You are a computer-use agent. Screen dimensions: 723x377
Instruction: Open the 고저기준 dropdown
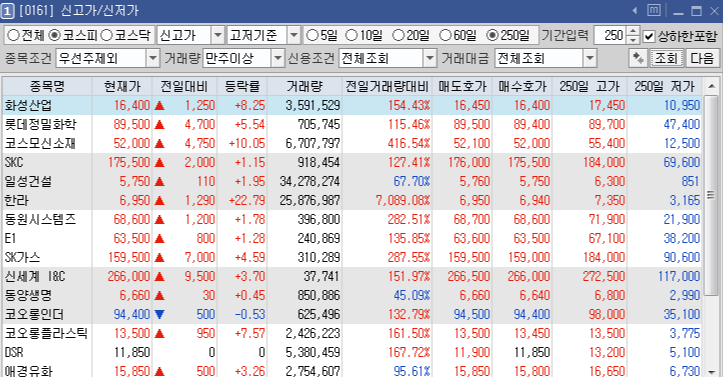pyautogui.click(x=294, y=35)
